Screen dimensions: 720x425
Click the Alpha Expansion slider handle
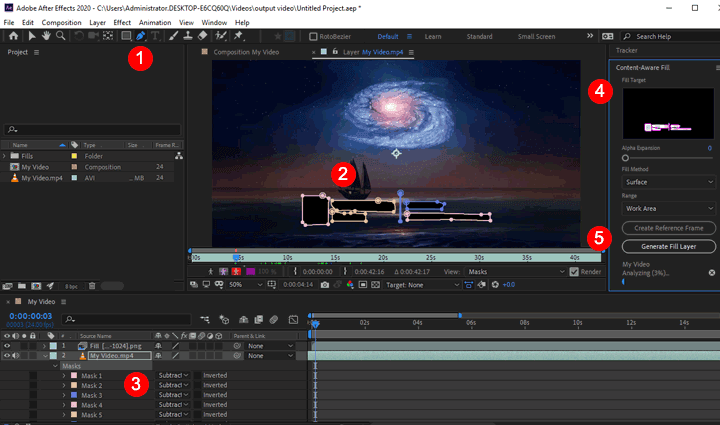click(x=626, y=158)
